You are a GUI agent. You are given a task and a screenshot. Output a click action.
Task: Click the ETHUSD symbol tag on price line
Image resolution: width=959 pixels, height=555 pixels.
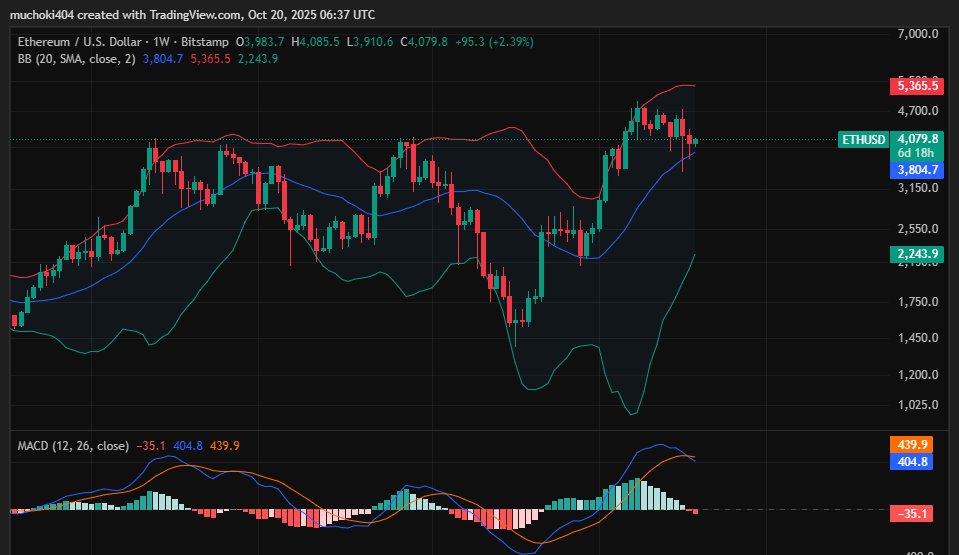click(x=863, y=140)
